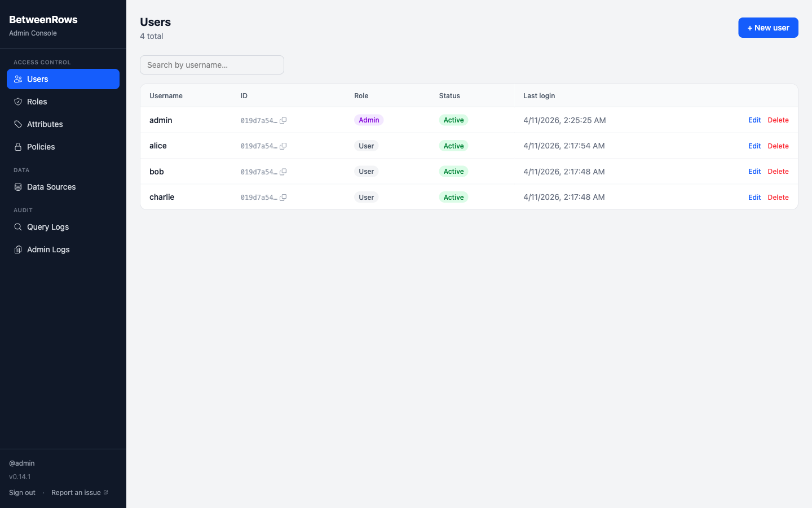
Task: Select the Users people icon in sidebar
Action: pyautogui.click(x=18, y=79)
